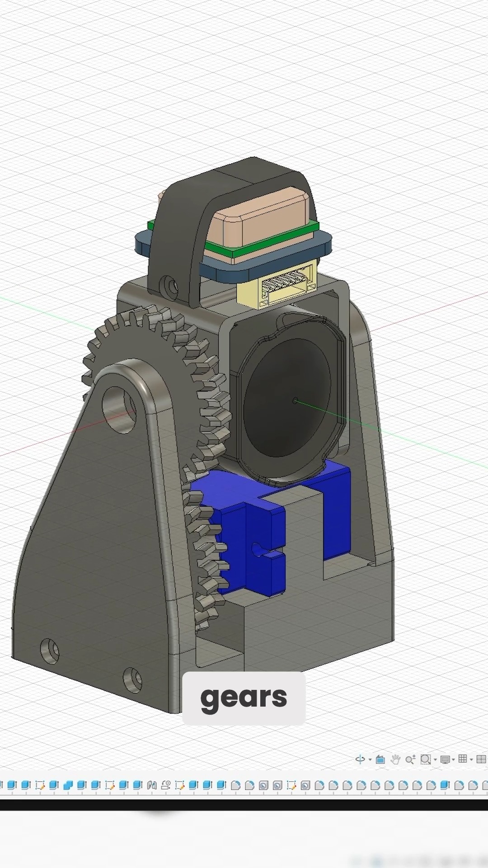Open Display Settings monitor icon
Screen dimensions: 488x868
click(445, 759)
